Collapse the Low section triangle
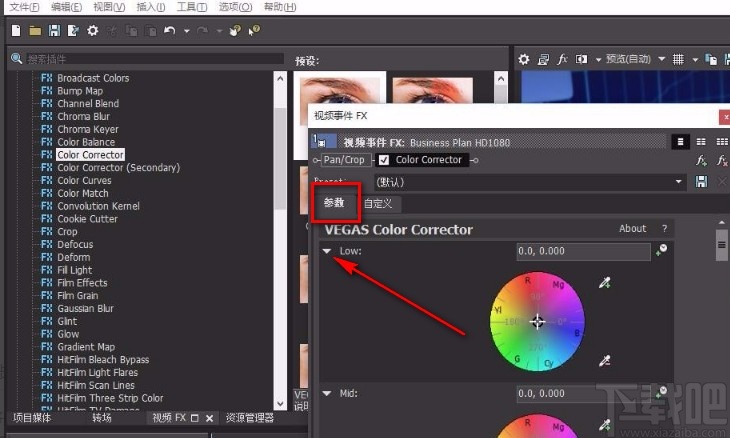This screenshot has height=438, width=730. coord(327,251)
